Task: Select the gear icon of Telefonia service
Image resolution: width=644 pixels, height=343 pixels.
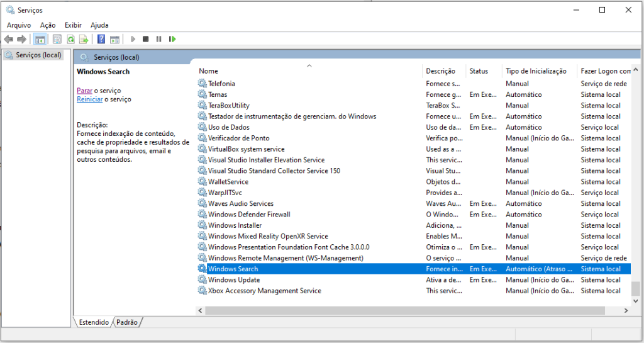Action: coord(202,83)
